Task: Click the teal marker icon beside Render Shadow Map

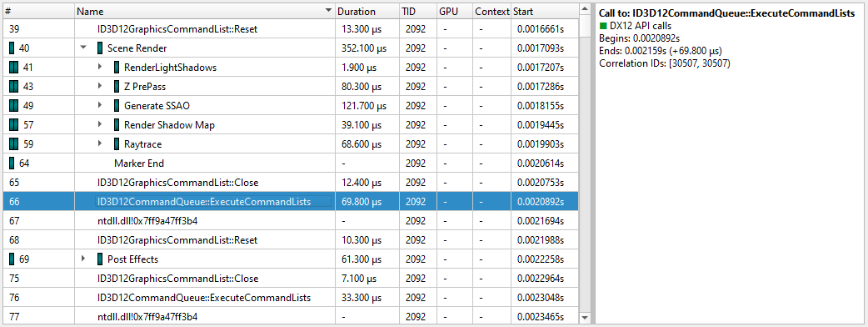Action: (117, 125)
